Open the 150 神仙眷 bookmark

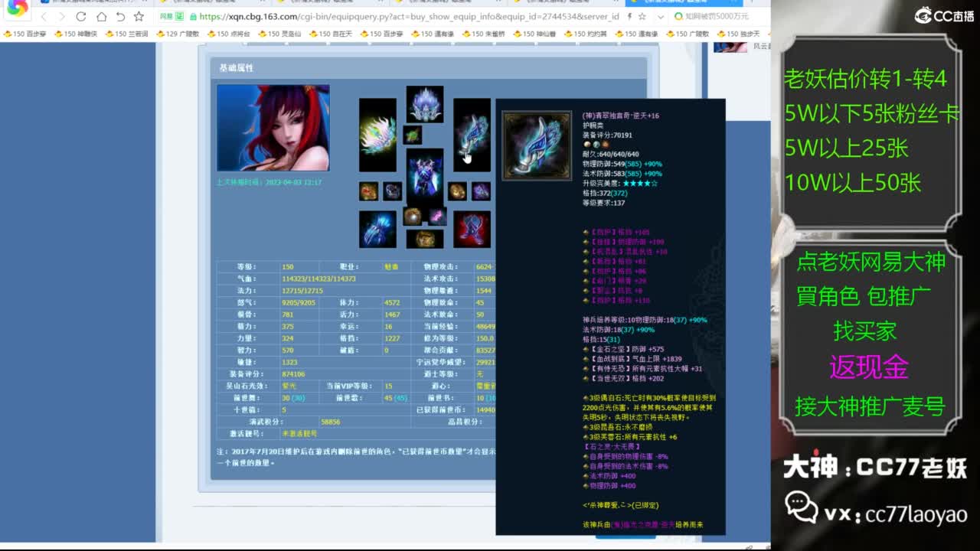coord(534,34)
